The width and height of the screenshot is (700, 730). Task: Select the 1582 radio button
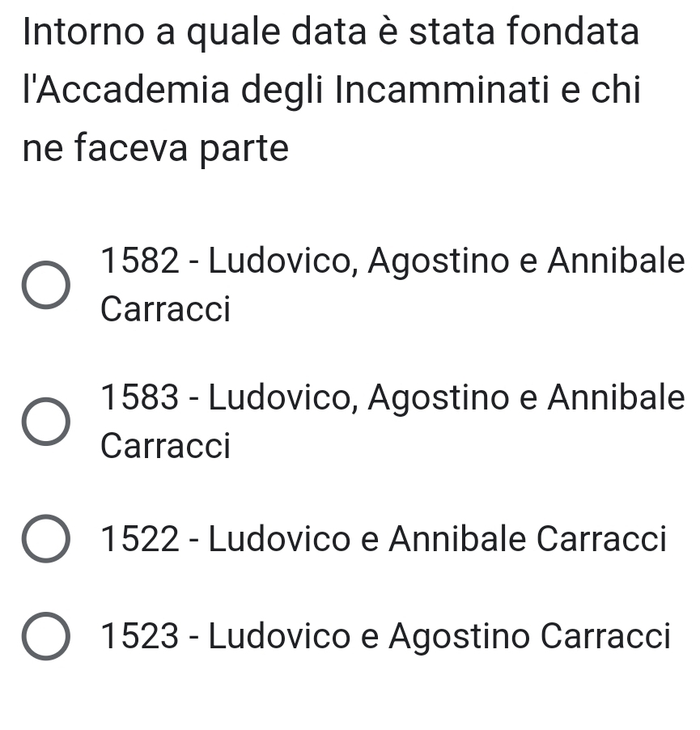45,285
